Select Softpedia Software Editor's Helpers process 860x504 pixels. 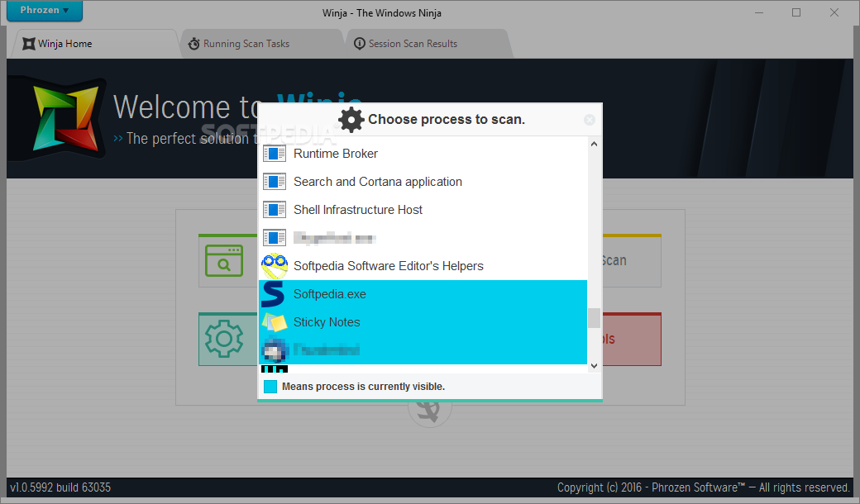tap(423, 266)
